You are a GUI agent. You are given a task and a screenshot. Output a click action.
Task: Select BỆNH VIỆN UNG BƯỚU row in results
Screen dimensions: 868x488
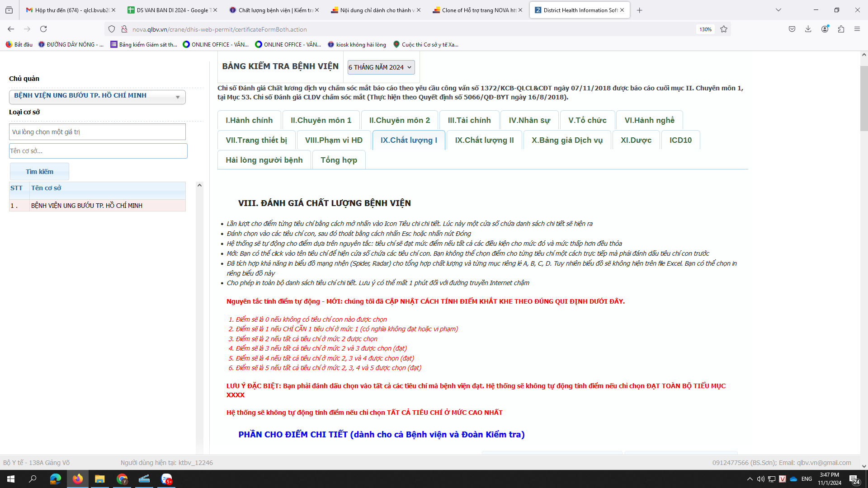coord(97,206)
